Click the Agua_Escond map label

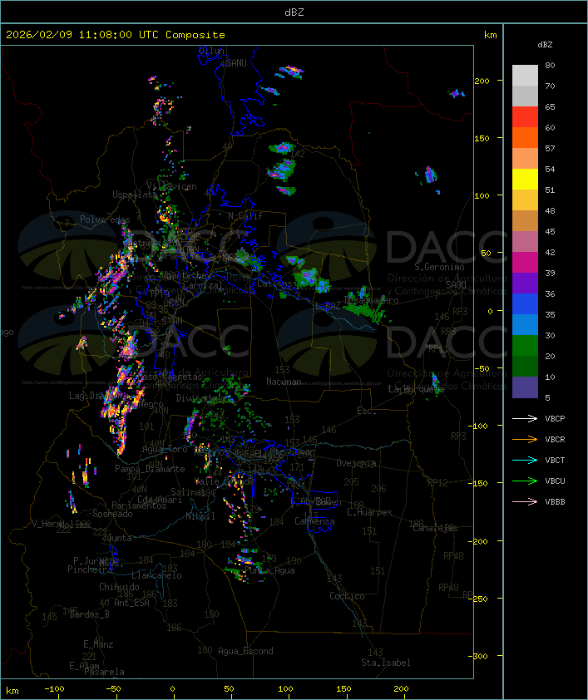pos(245,651)
